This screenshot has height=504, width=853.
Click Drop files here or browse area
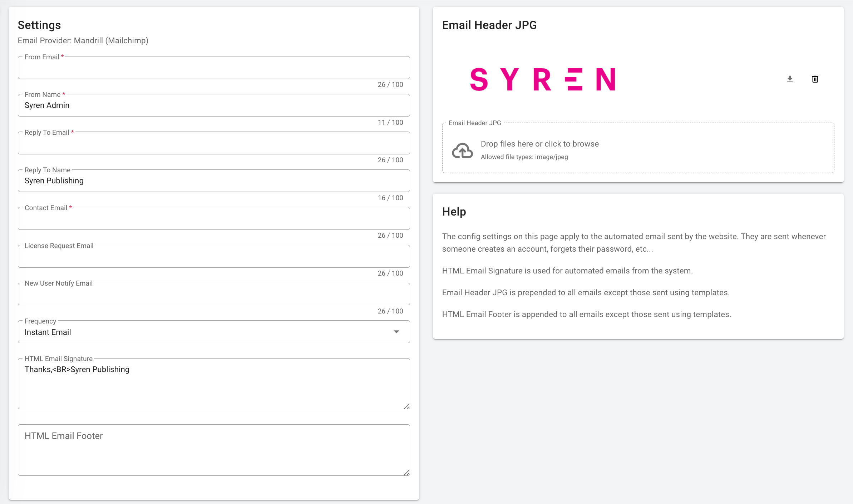point(539,144)
